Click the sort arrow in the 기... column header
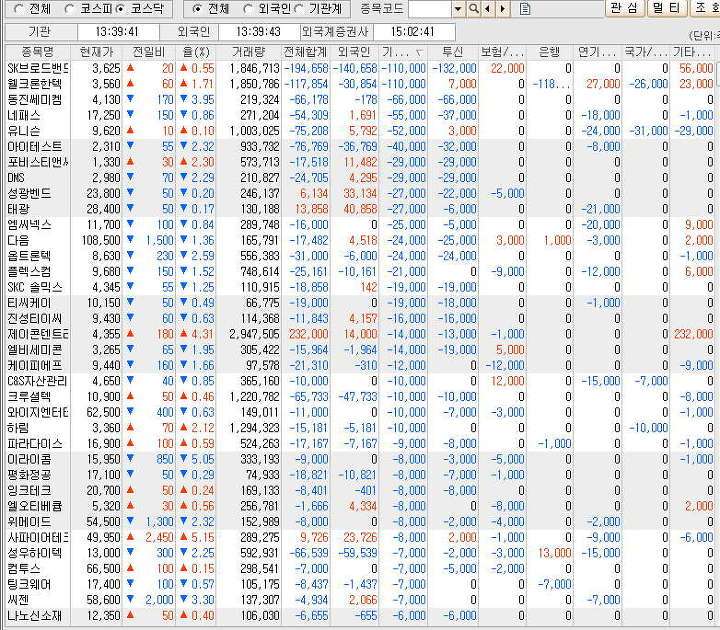The width and height of the screenshot is (720, 630). [419, 53]
